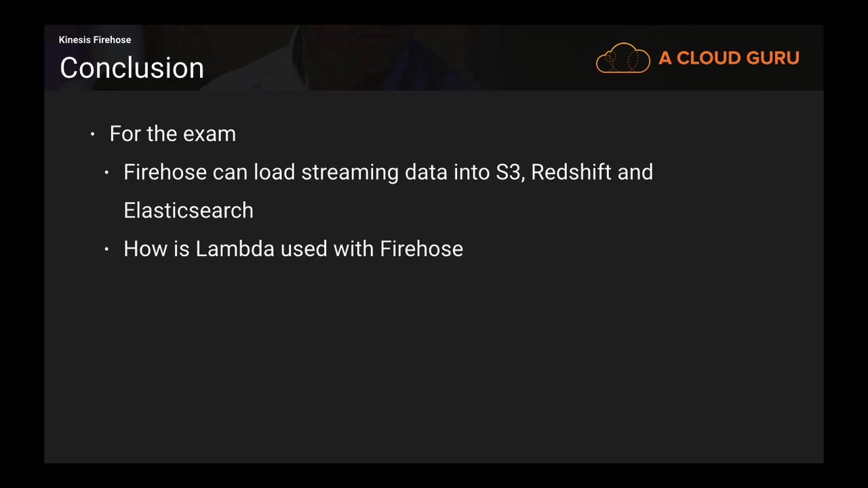Click the A CLOUD GURU brand text
The height and width of the screenshot is (488, 868).
click(728, 58)
